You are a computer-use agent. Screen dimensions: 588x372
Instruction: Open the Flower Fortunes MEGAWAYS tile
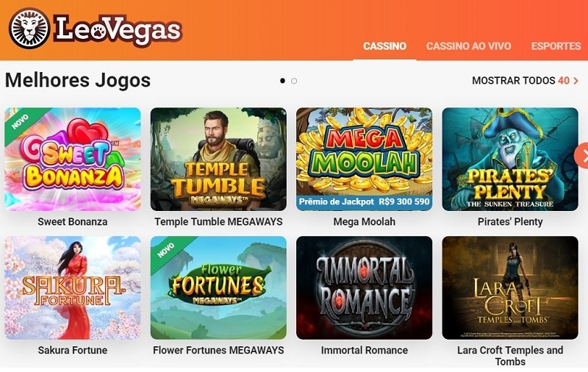coord(218,287)
